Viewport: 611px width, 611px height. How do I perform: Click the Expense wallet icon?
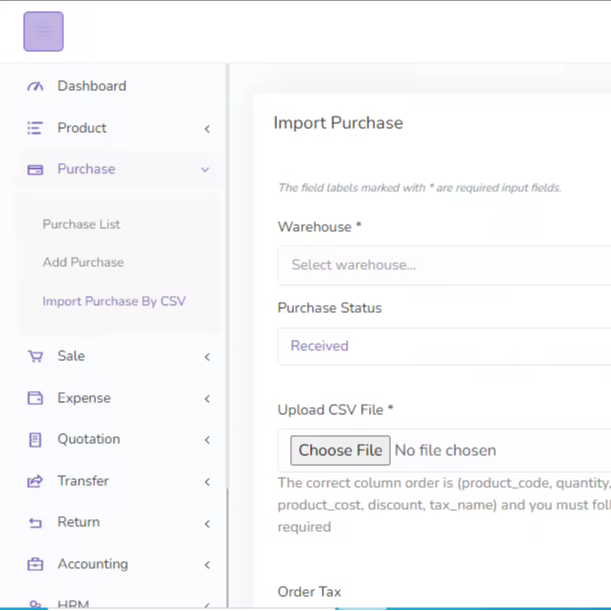pos(36,398)
